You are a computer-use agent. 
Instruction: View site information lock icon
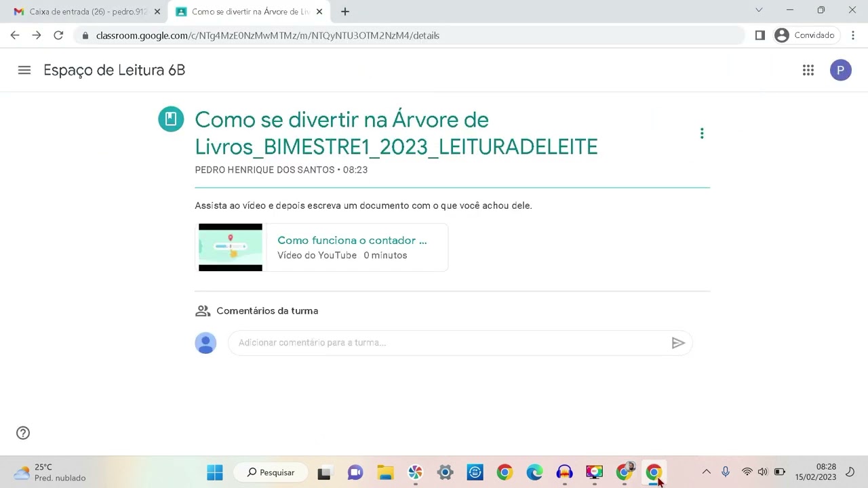85,35
